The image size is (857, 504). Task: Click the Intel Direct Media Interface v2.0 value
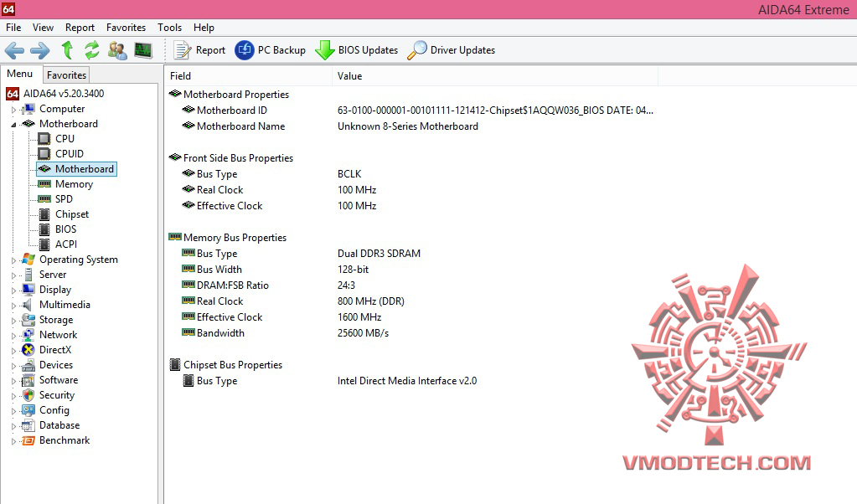(406, 381)
